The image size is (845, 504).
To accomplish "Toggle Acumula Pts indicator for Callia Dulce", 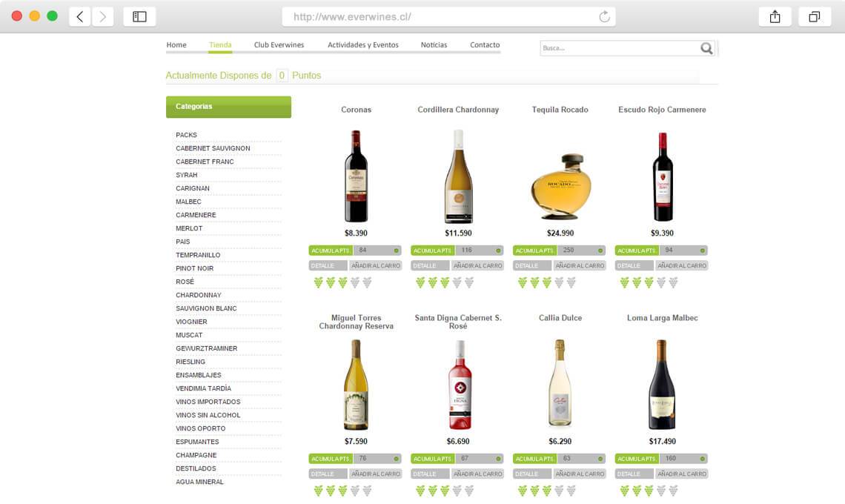I will pyautogui.click(x=600, y=459).
